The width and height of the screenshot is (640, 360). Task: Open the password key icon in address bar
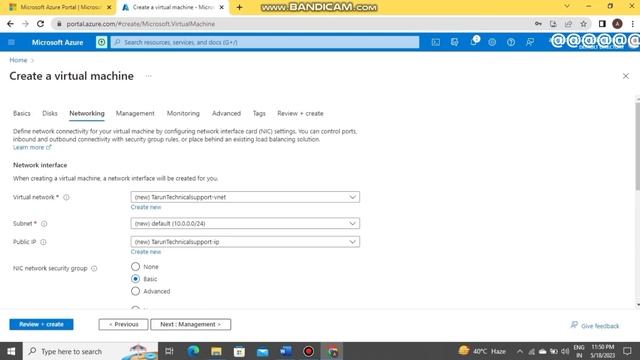click(x=538, y=24)
